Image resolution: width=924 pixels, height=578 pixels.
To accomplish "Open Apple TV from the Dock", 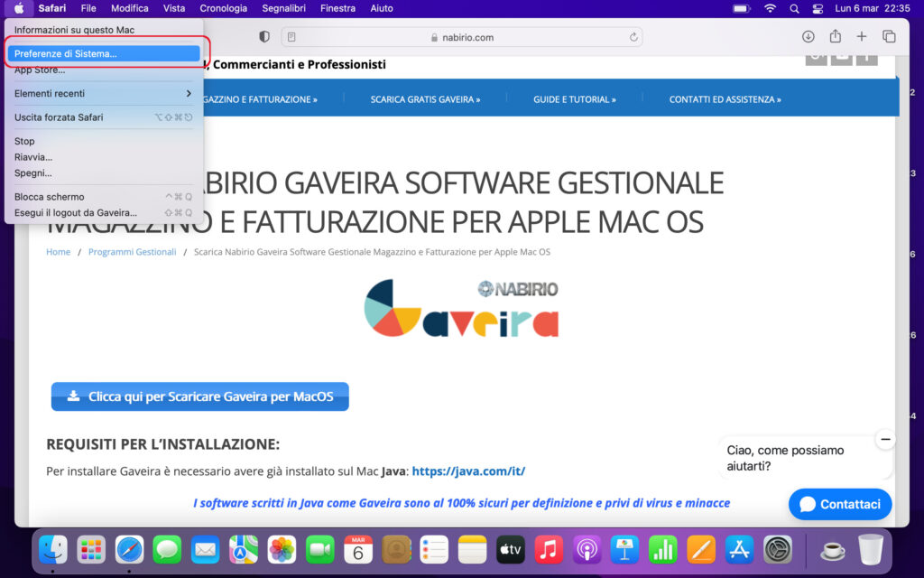I will tap(511, 550).
